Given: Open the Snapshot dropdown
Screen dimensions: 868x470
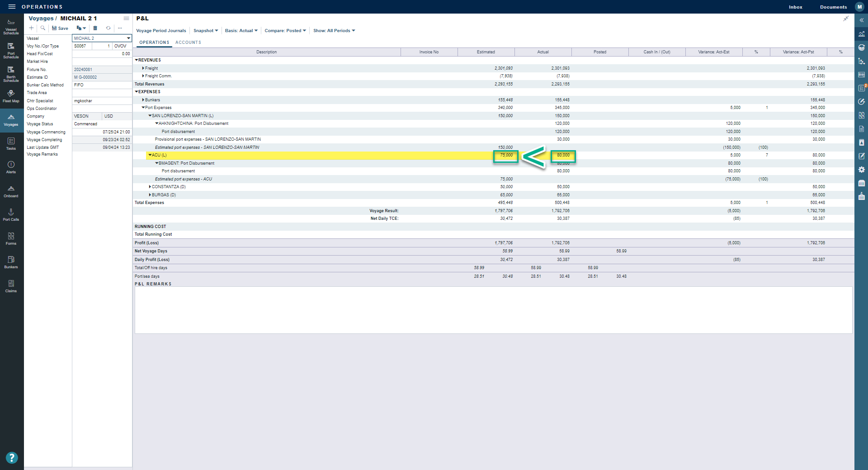Looking at the screenshot, I should 205,31.
